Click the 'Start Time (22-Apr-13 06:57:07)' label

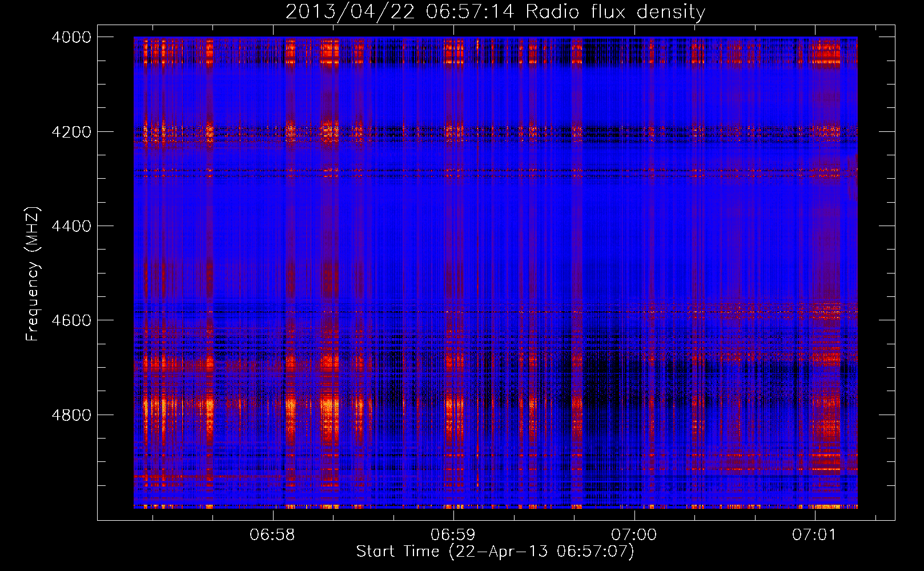[495, 552]
